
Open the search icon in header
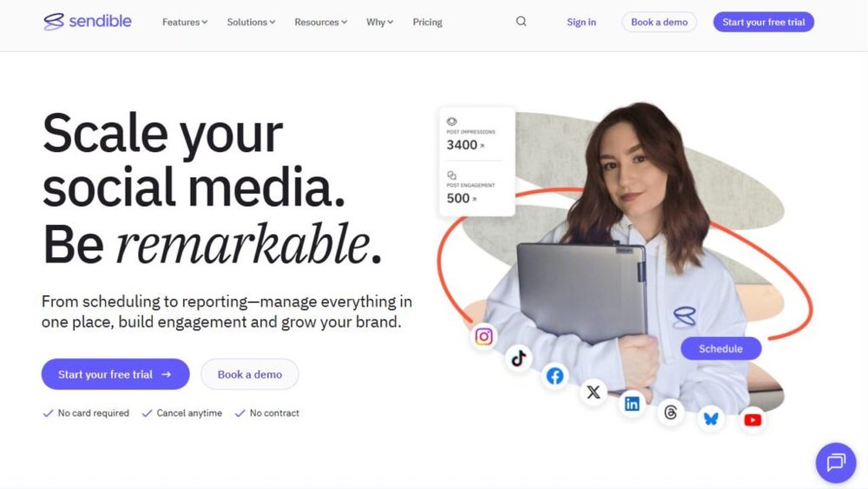(x=521, y=22)
